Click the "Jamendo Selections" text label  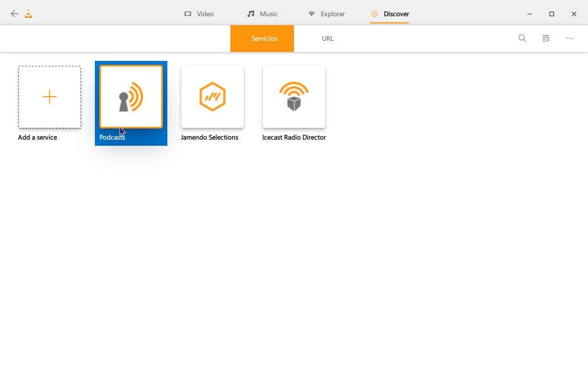coord(209,137)
